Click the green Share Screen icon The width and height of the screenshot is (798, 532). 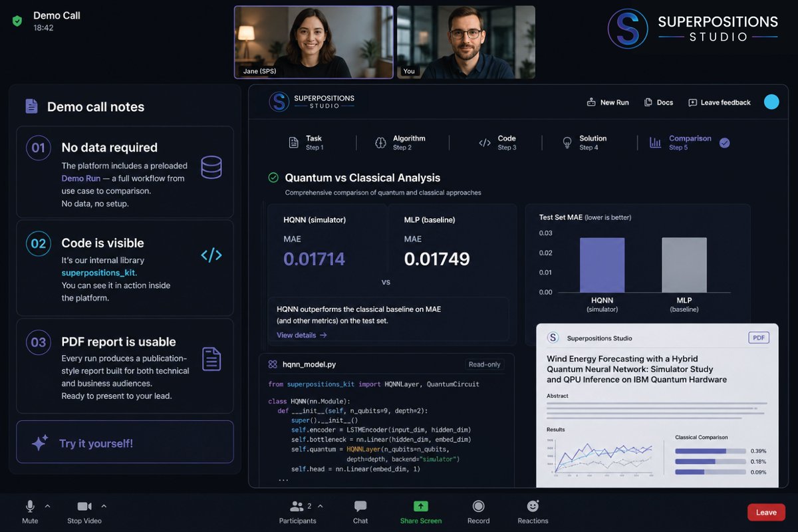pyautogui.click(x=421, y=506)
